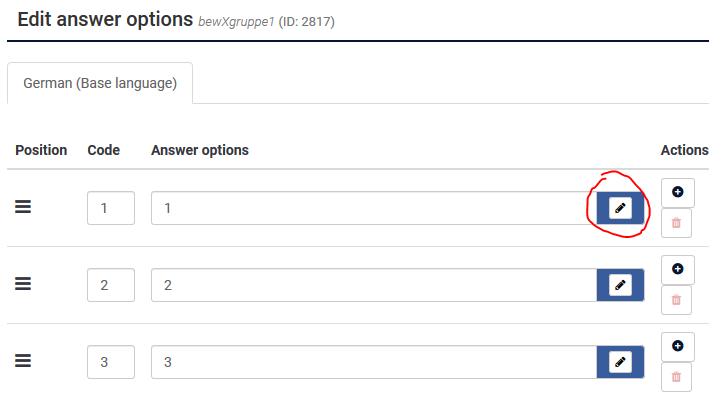Click the Answer options column header

point(200,150)
